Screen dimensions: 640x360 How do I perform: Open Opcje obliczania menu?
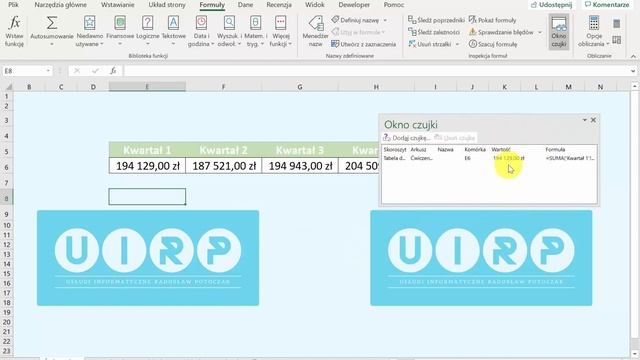[x=594, y=31]
